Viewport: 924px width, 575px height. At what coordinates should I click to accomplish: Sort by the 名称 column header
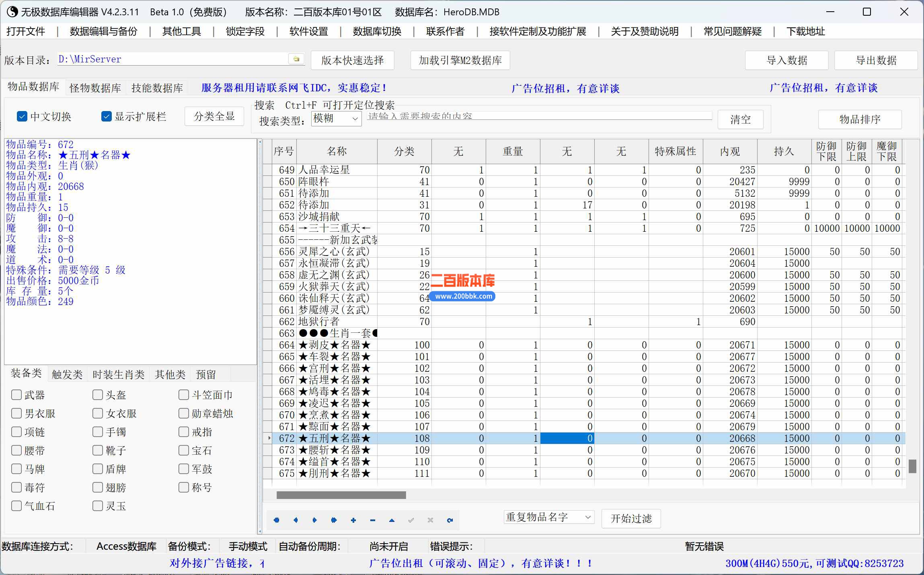click(337, 151)
